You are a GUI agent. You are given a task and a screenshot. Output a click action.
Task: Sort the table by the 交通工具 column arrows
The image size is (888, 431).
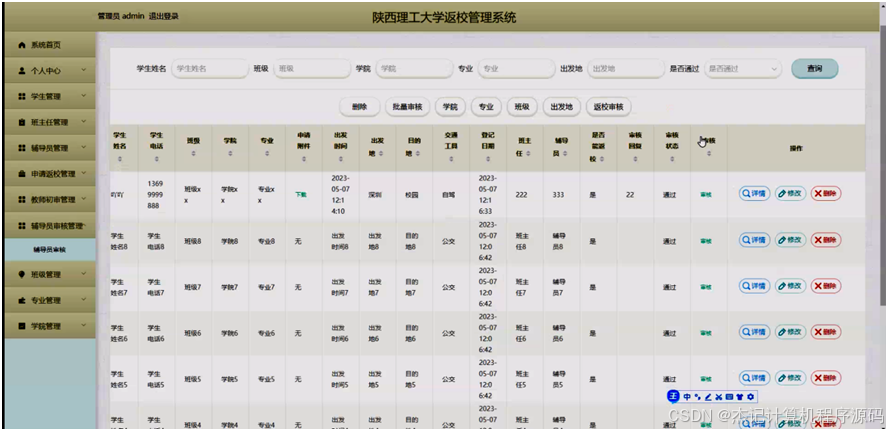(451, 160)
